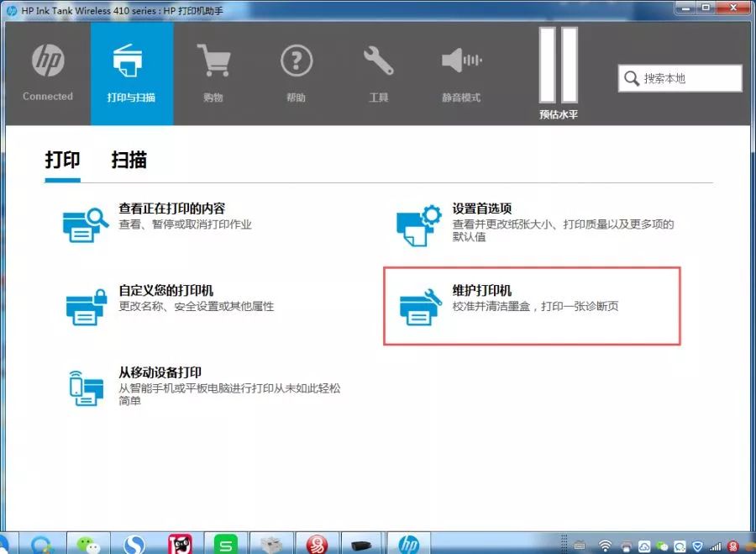This screenshot has width=756, height=554.
Task: Open 工具 wrench tools section
Action: 379,73
